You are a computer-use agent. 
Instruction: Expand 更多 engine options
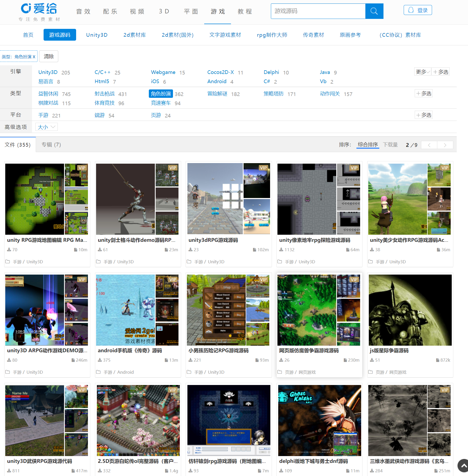click(x=423, y=72)
